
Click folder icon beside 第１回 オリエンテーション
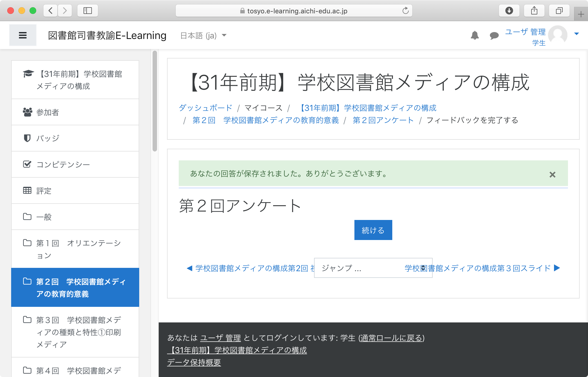27,243
